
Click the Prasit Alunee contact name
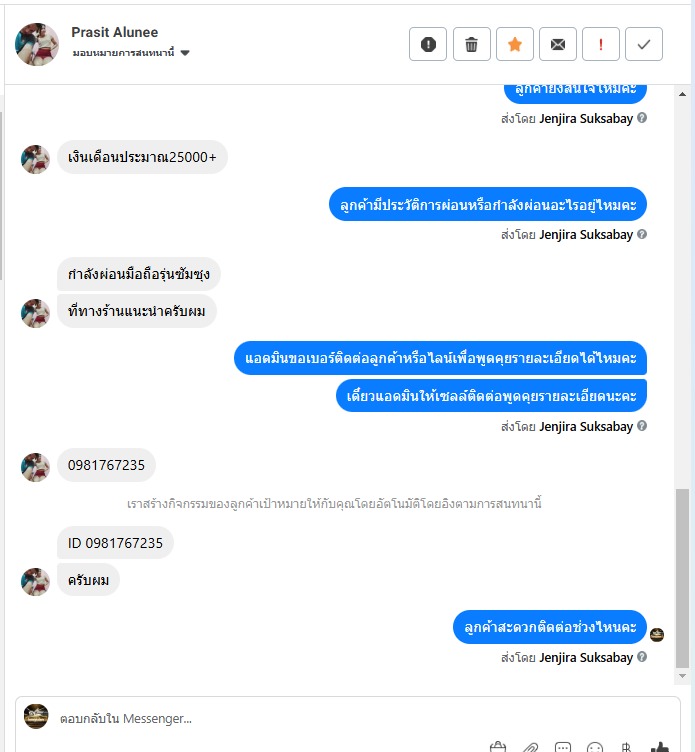pyautogui.click(x=115, y=32)
